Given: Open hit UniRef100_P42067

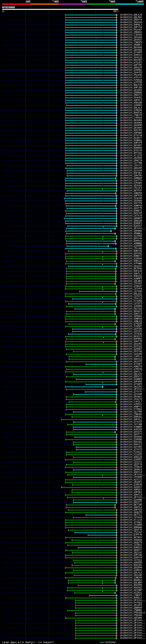Looking at the screenshot, I should pyautogui.click(x=131, y=30).
